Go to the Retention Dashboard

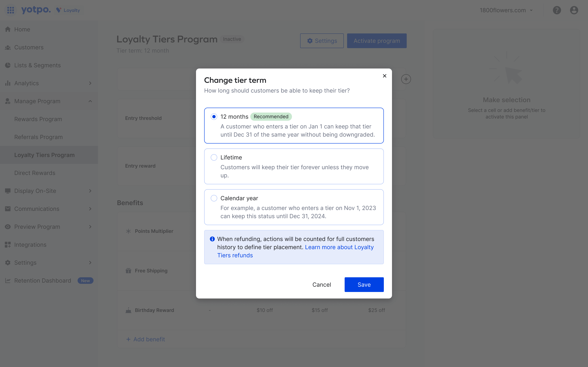click(x=42, y=281)
